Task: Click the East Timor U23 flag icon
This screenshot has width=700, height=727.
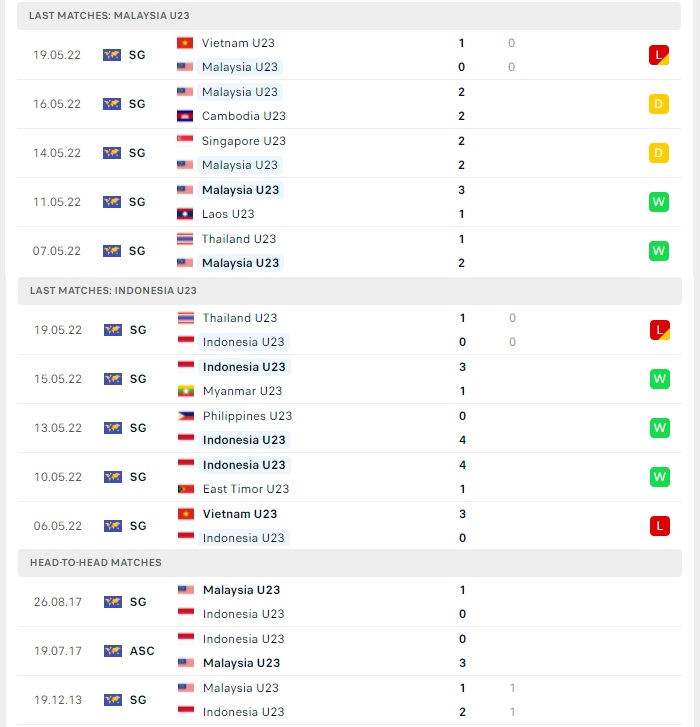Action: [x=186, y=489]
